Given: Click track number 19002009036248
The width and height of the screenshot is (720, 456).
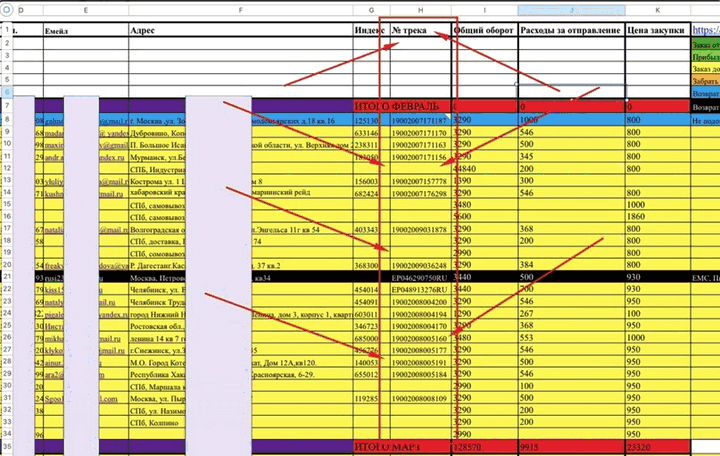Looking at the screenshot, I should [419, 265].
